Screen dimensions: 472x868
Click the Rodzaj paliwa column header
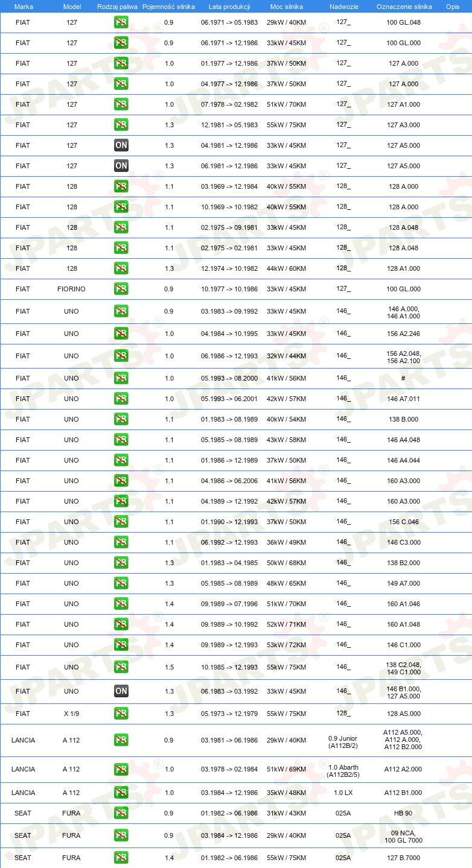(117, 6)
